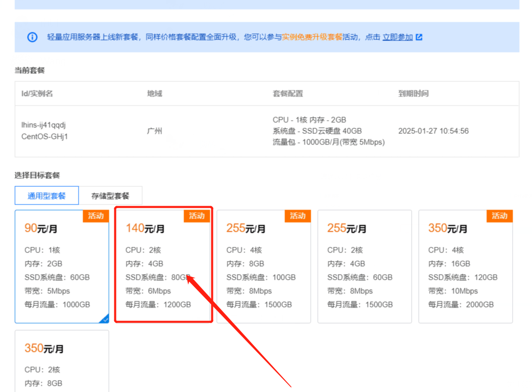Click 每月流量：2000GB text
This screenshot has height=392, width=532.
click(x=461, y=305)
